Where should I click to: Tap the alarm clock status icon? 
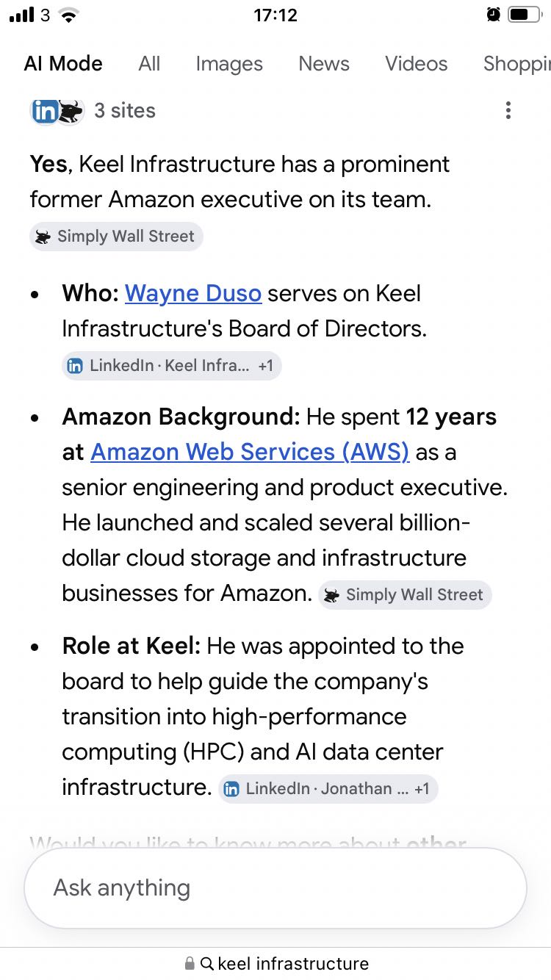point(494,15)
